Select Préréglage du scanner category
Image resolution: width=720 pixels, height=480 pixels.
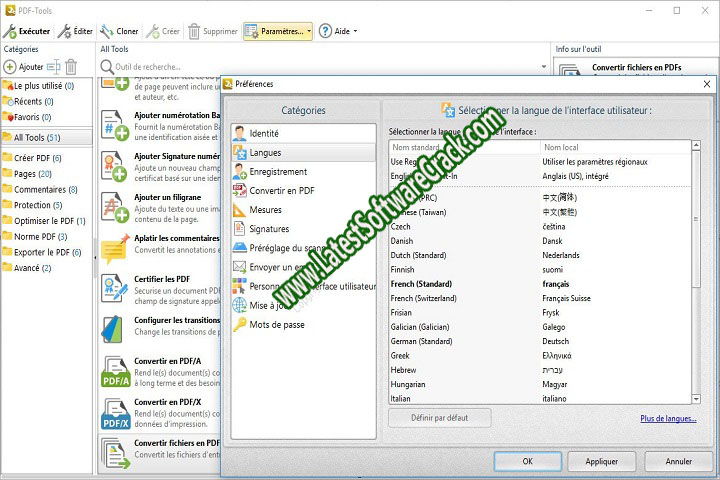pos(303,248)
